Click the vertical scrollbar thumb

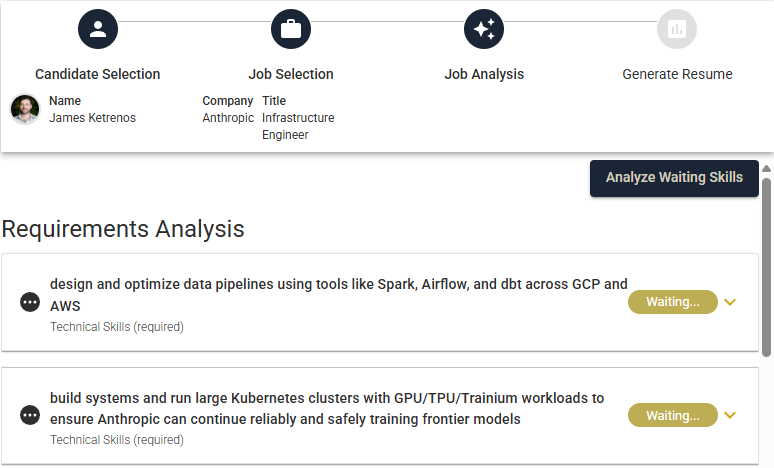click(767, 265)
